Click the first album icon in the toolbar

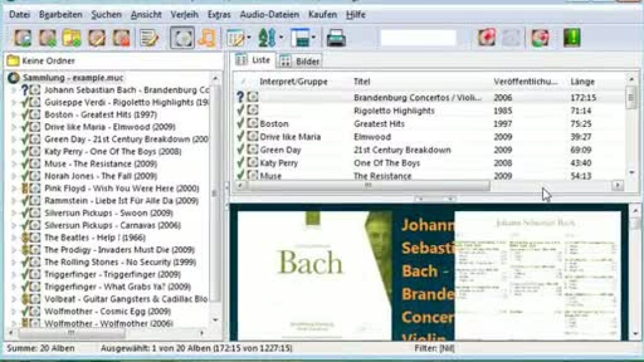point(23,38)
